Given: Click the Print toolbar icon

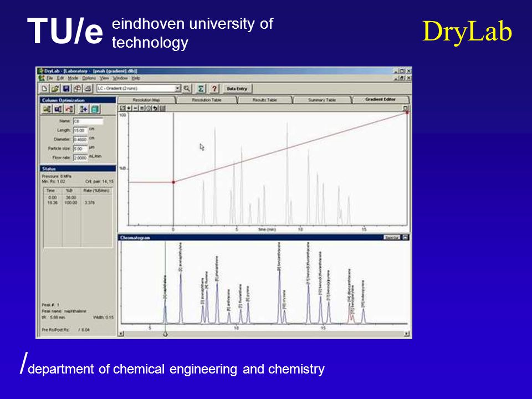Looking at the screenshot, I should (x=88, y=89).
